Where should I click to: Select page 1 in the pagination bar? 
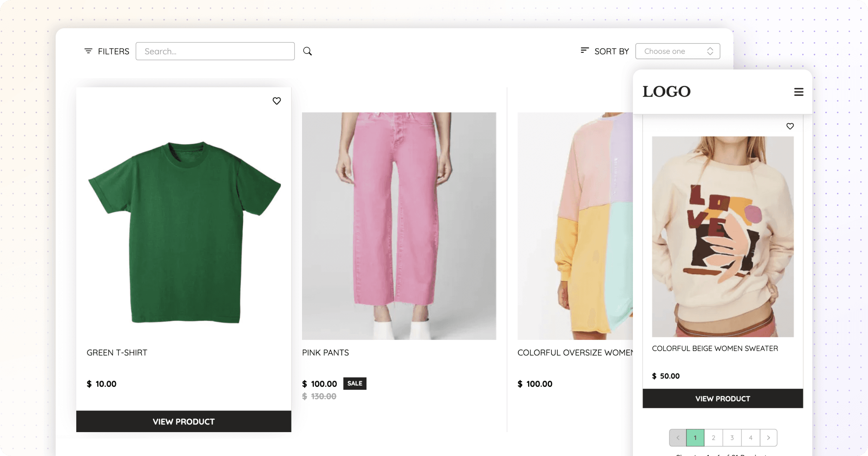[x=695, y=437]
